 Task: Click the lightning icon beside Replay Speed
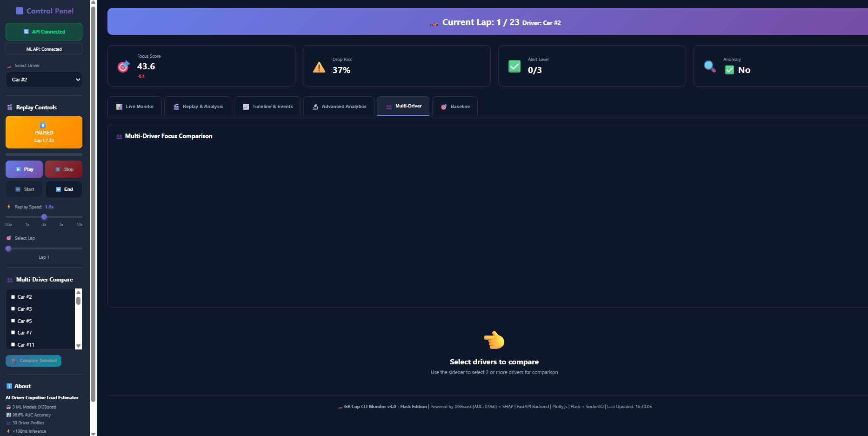(9, 207)
